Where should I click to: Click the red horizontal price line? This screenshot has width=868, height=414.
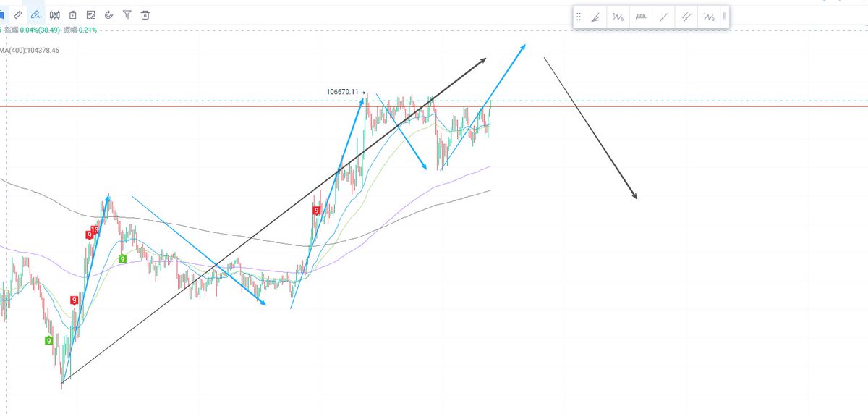(x=434, y=106)
